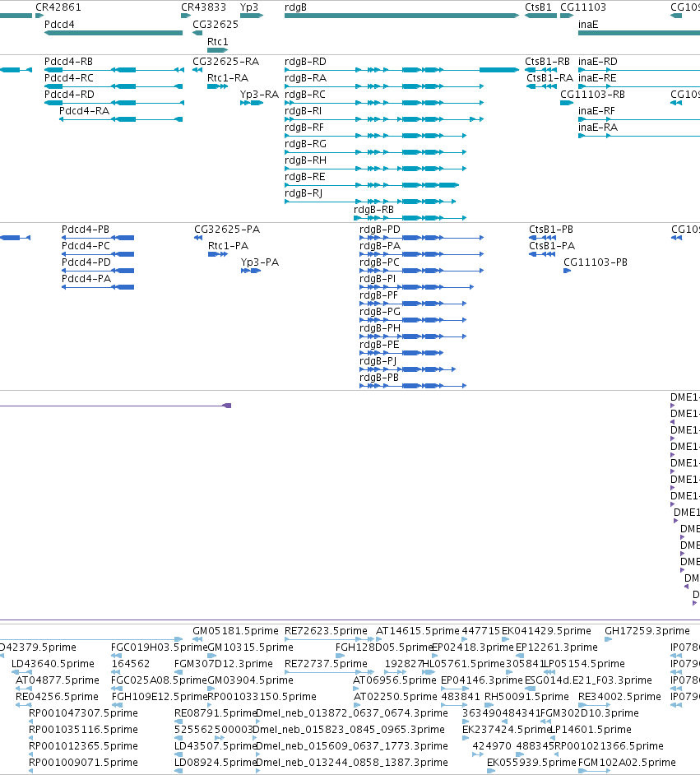Open the Pdcd4-RD transcript label
The image size is (700, 775).
69,95
